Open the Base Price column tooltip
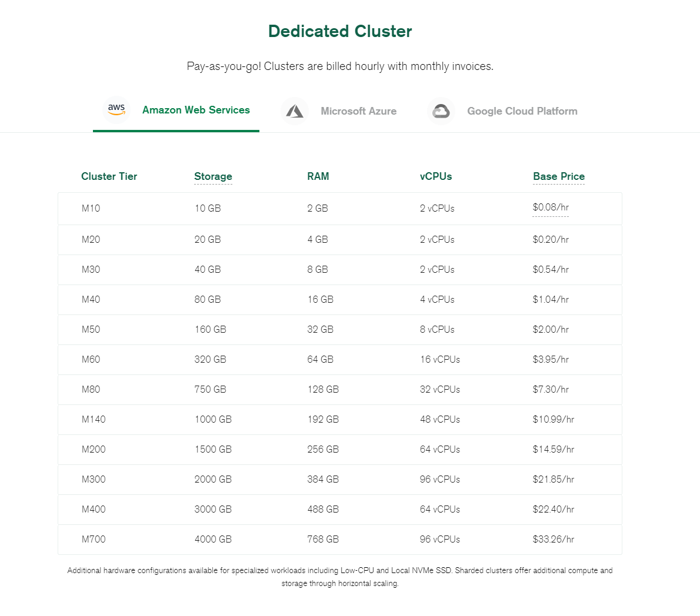 click(558, 176)
